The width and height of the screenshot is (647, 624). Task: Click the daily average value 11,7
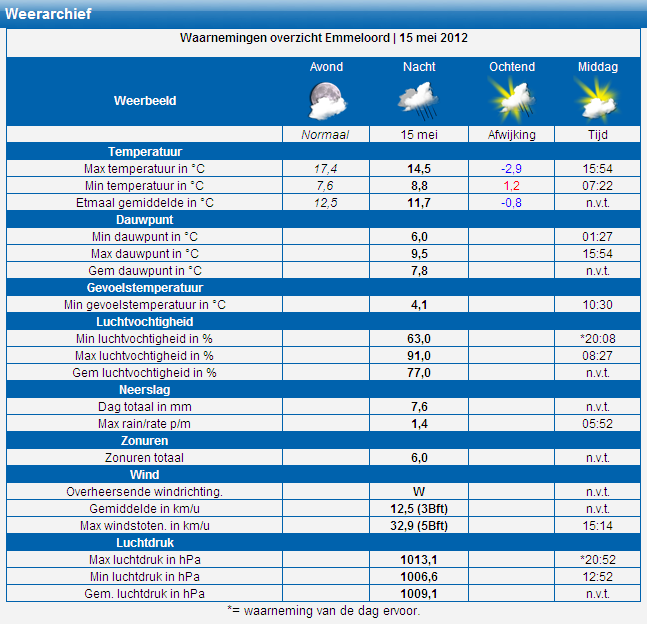pos(419,203)
